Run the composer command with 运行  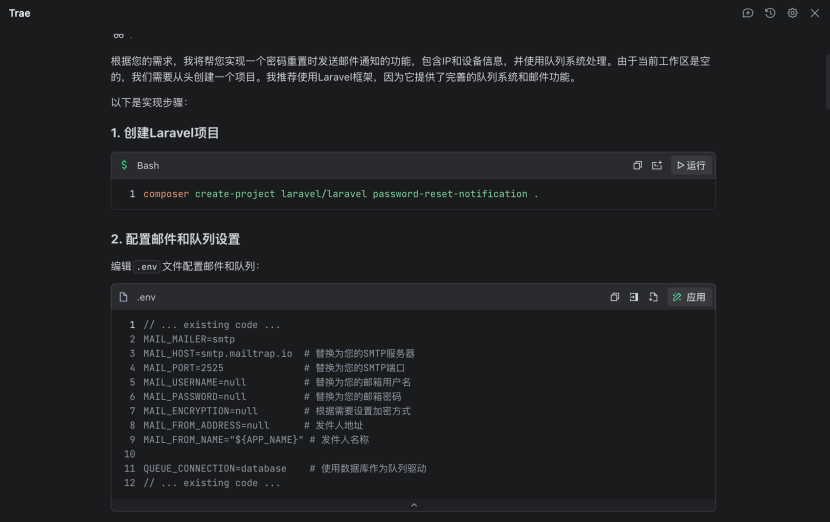[691, 165]
